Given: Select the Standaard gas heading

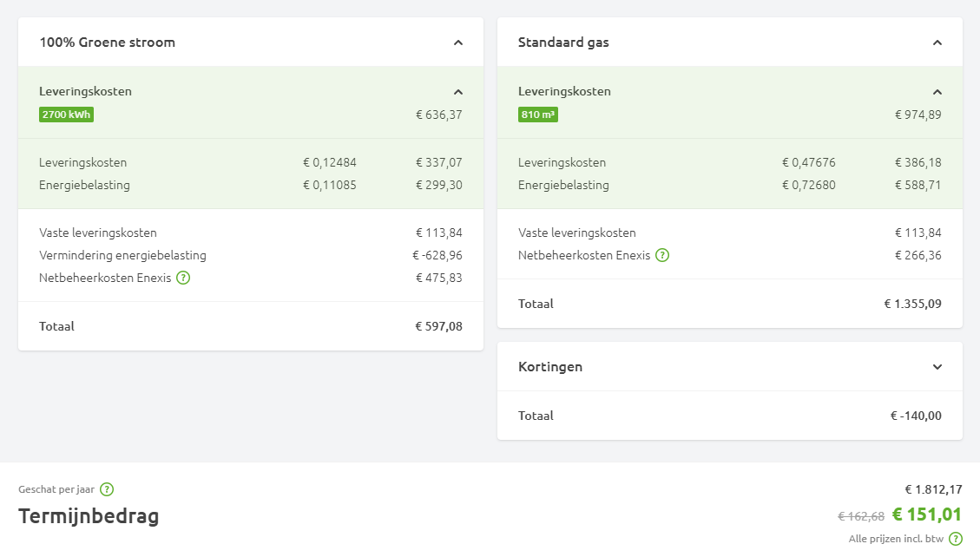Looking at the screenshot, I should pyautogui.click(x=563, y=43).
